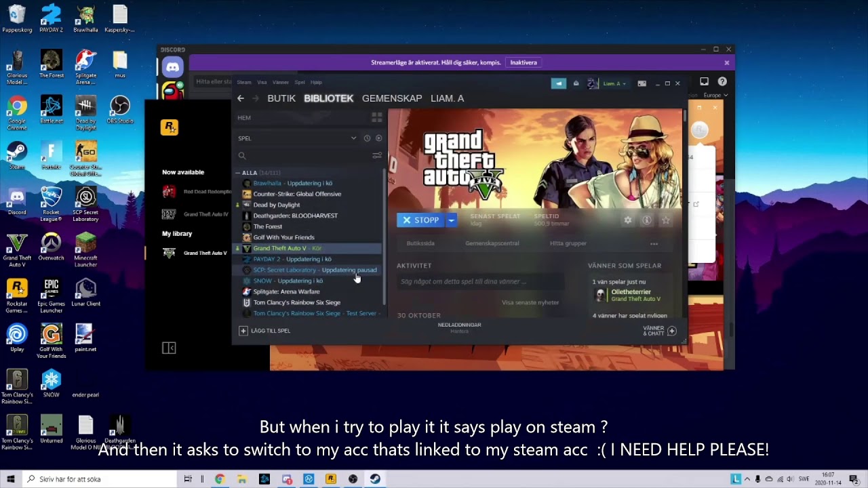Open Discord Europe region dropdown

tap(716, 96)
